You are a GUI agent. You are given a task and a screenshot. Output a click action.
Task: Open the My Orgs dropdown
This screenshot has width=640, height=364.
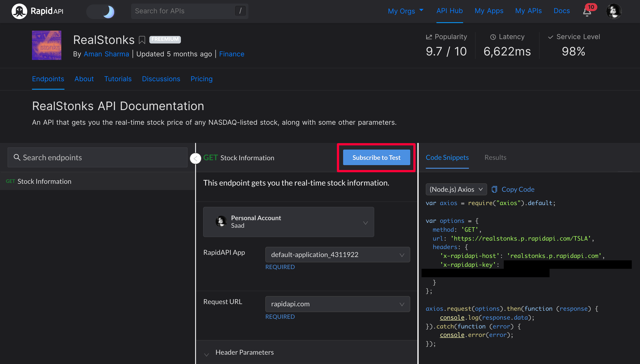[405, 11]
